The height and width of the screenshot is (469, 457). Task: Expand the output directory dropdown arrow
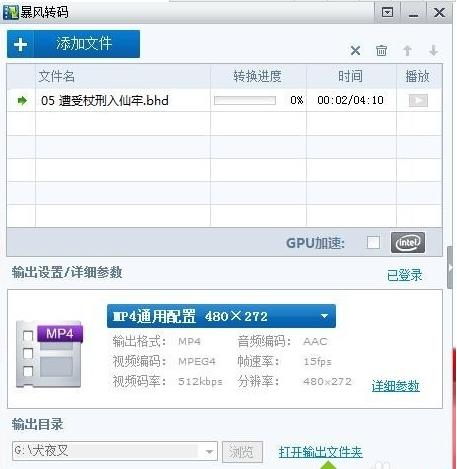point(209,451)
